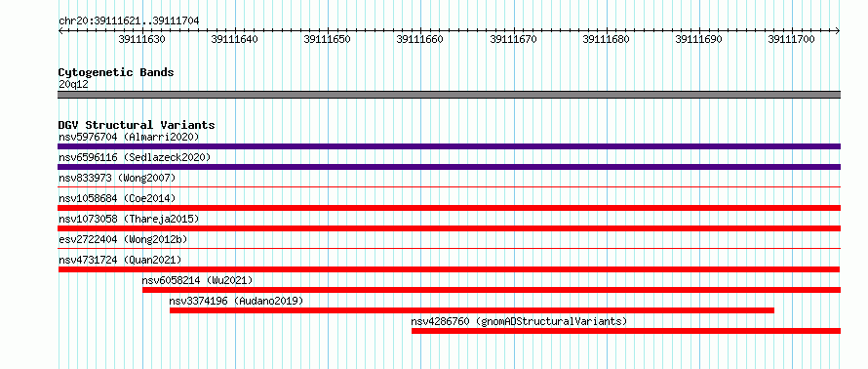Select the thin red esv2722404 variant line
The height and width of the screenshot is (369, 868).
coord(449,249)
